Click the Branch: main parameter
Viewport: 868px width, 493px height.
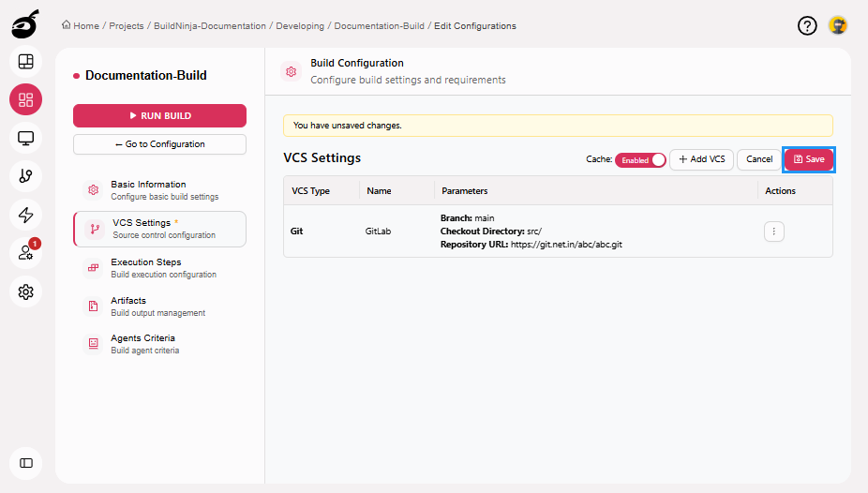[x=467, y=218]
